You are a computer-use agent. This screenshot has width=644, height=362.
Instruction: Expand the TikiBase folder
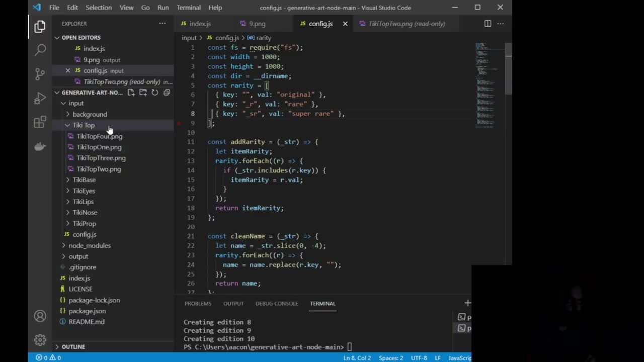tap(84, 179)
